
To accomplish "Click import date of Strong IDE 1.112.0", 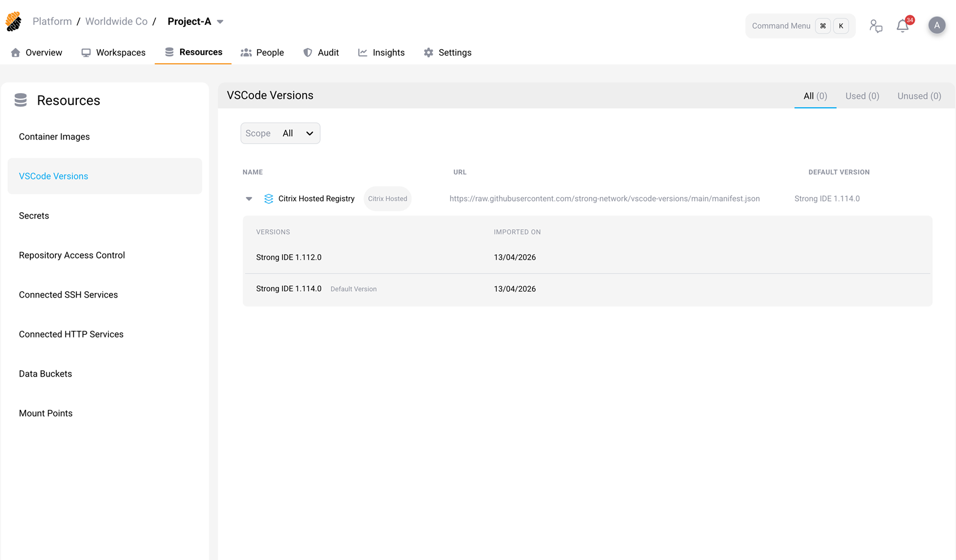I will point(514,257).
